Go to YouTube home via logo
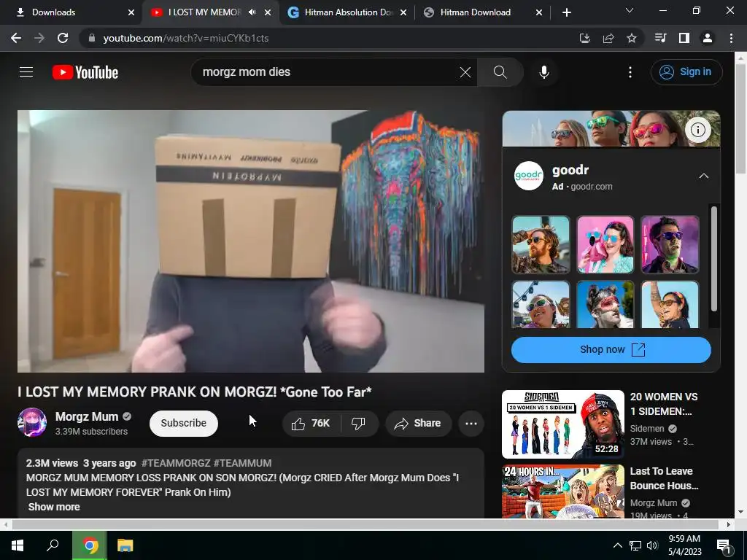The height and width of the screenshot is (560, 747). [85, 72]
